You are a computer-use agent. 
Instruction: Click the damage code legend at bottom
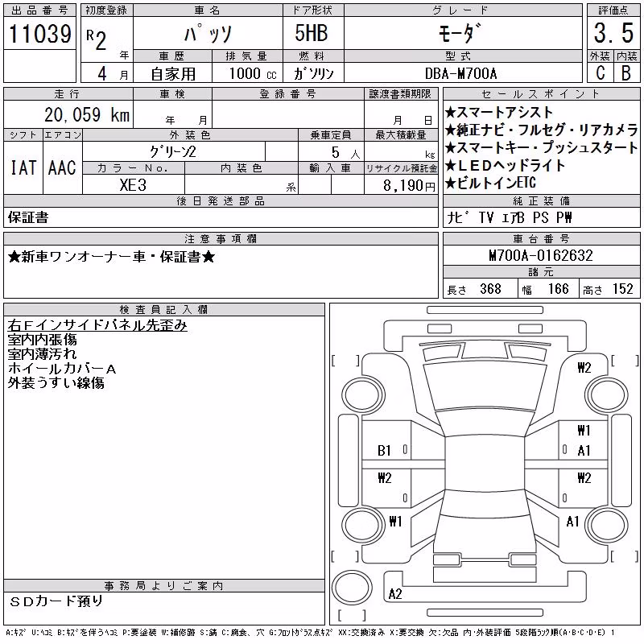(311, 633)
